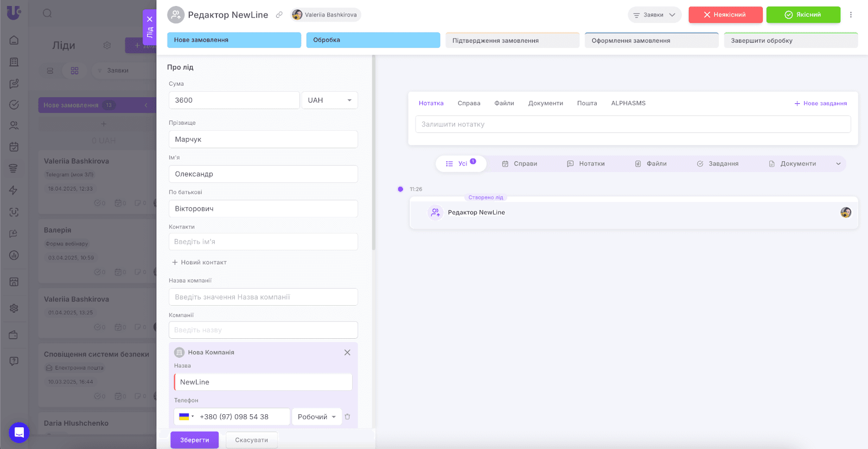Screen dimensions: 868x449
Task: Open the phone country flag dropdown
Action: (x=187, y=416)
